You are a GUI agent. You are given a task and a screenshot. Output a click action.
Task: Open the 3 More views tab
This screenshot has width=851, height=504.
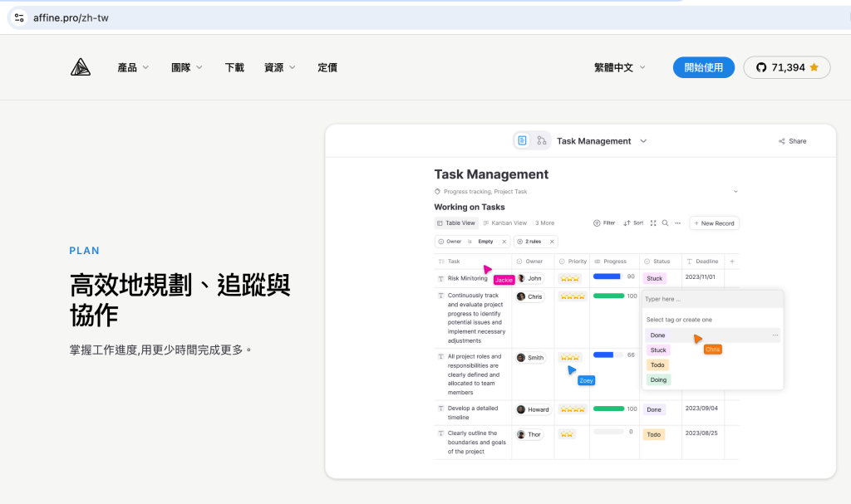click(544, 223)
